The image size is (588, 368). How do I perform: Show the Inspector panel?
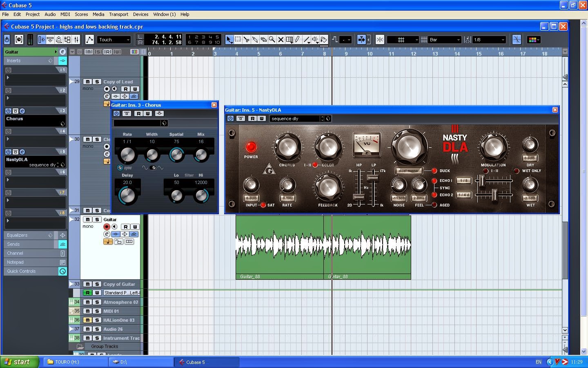tap(42, 40)
